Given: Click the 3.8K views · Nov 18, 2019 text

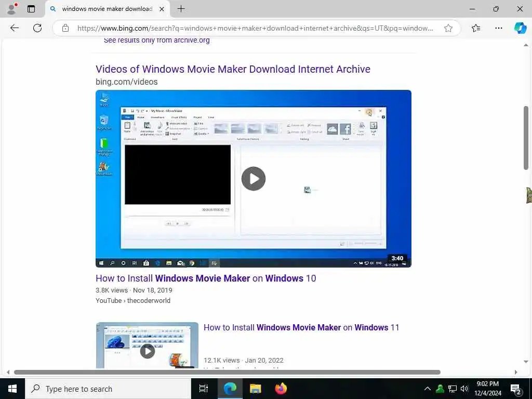Looking at the screenshot, I should pyautogui.click(x=134, y=290).
